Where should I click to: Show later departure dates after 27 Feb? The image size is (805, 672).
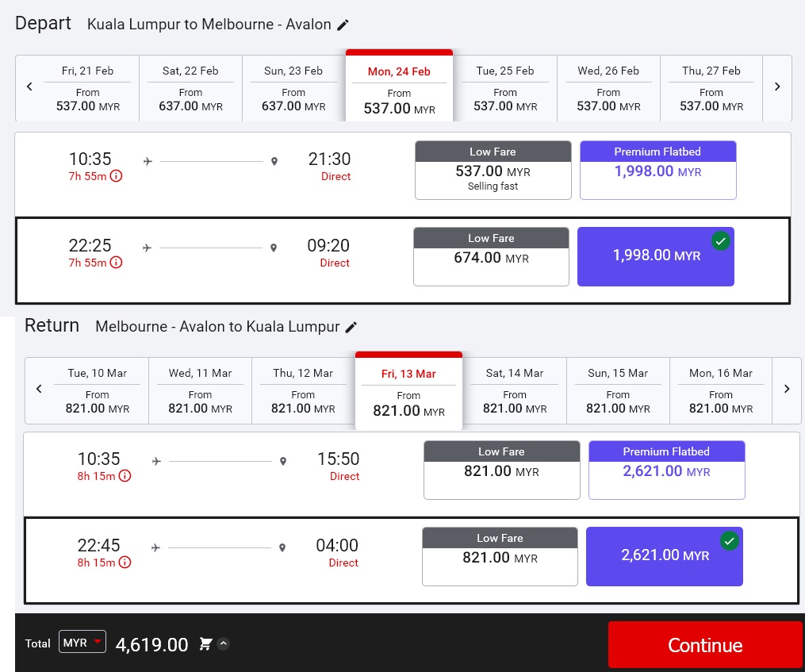click(x=777, y=86)
